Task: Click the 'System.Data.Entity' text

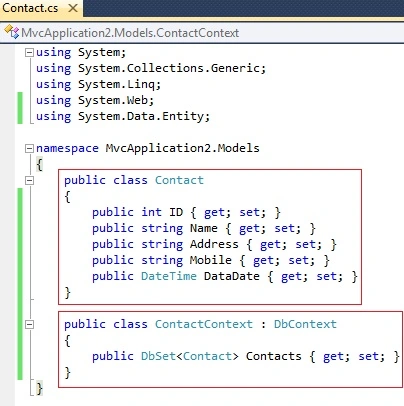Action: click(140, 116)
